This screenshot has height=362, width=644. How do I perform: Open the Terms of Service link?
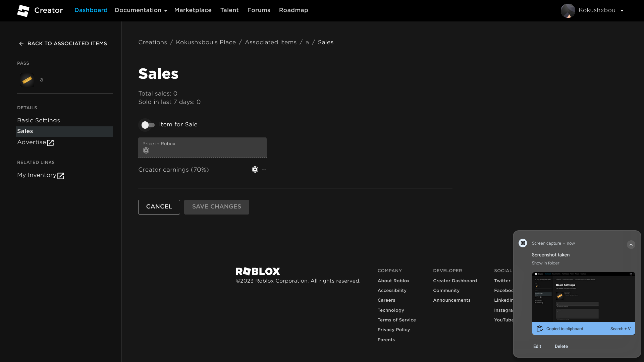point(397,320)
